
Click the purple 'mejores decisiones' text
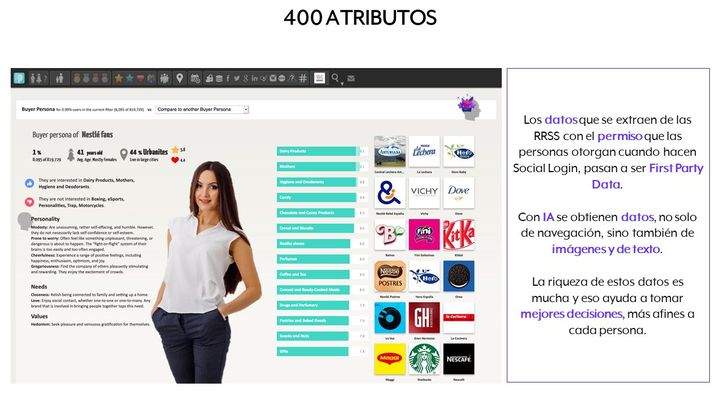(x=571, y=314)
